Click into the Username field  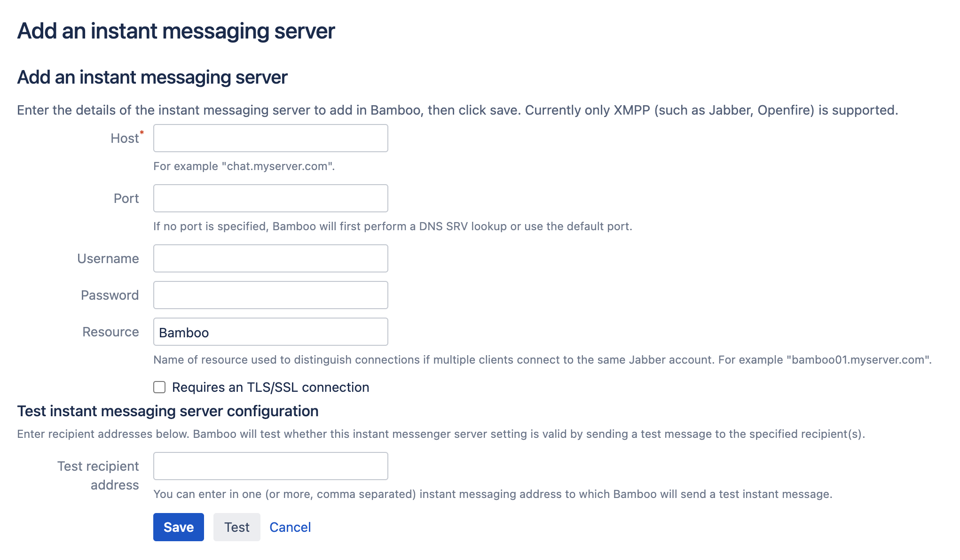tap(270, 258)
